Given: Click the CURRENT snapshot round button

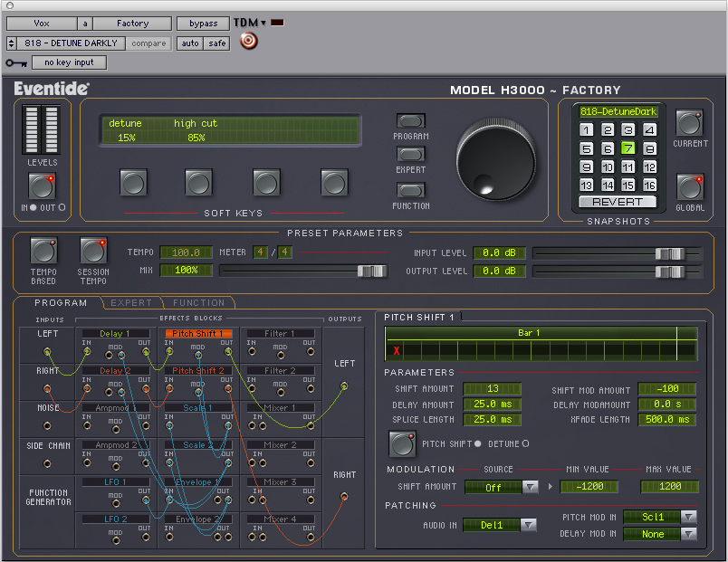Looking at the screenshot, I should click(x=689, y=123).
